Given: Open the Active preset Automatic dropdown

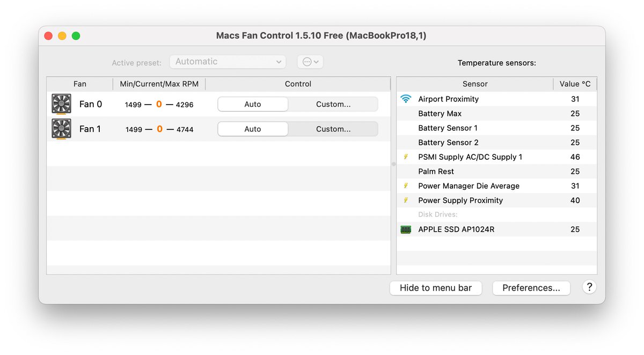Looking at the screenshot, I should [228, 62].
